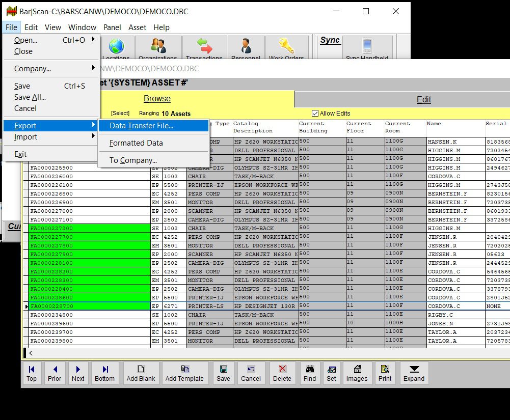Screen dimensions: 510x420
Task: Open the Transactions arrows toolbar icon
Action: point(205,46)
